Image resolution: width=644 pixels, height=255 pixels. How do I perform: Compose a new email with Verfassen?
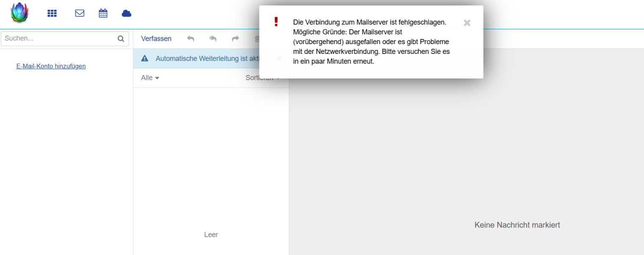(156, 39)
